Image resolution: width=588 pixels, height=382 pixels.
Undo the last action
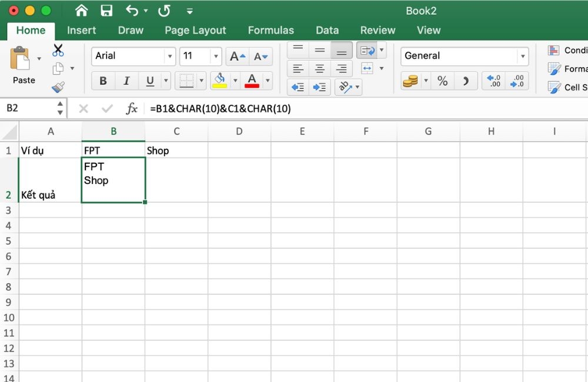coord(132,11)
